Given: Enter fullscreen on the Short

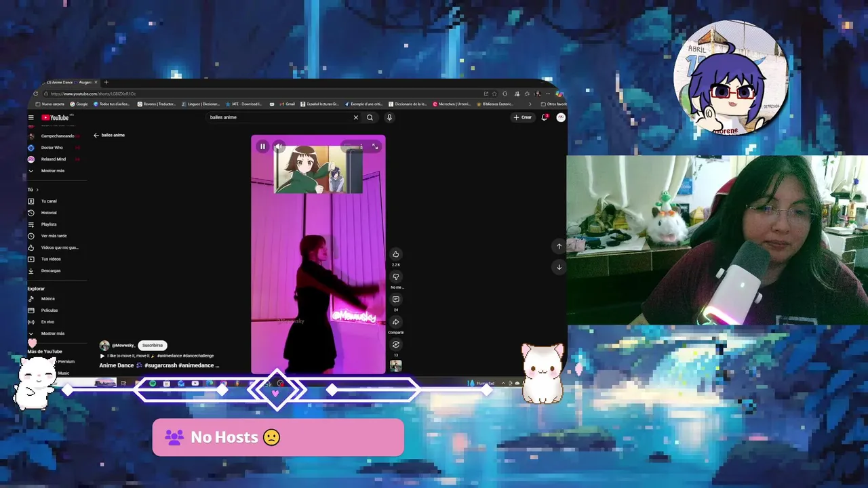Looking at the screenshot, I should [x=374, y=146].
